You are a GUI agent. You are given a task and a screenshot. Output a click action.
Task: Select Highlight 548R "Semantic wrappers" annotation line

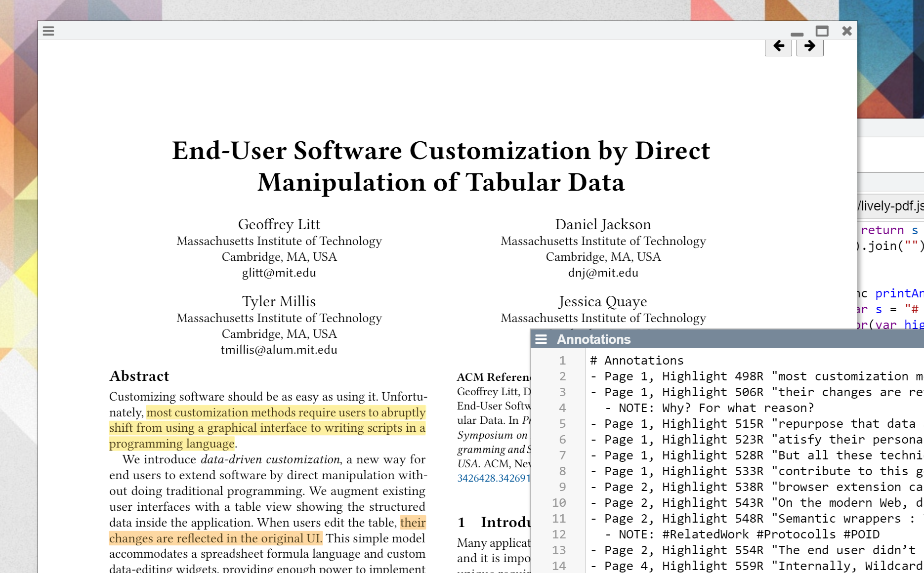click(741, 519)
